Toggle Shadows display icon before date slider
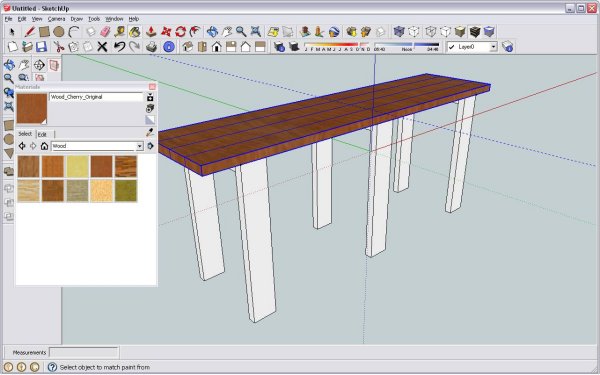The width and height of the screenshot is (600, 375). [x=294, y=47]
